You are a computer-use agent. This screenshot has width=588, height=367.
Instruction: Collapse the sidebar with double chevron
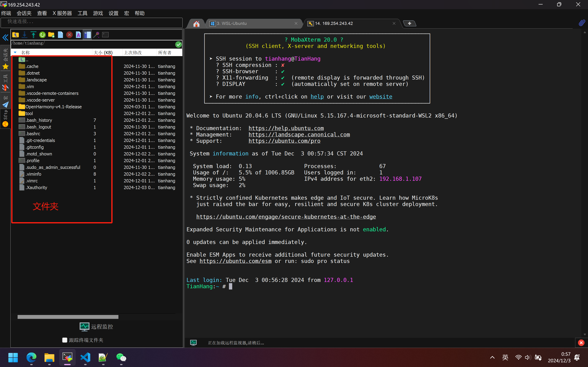click(x=5, y=37)
